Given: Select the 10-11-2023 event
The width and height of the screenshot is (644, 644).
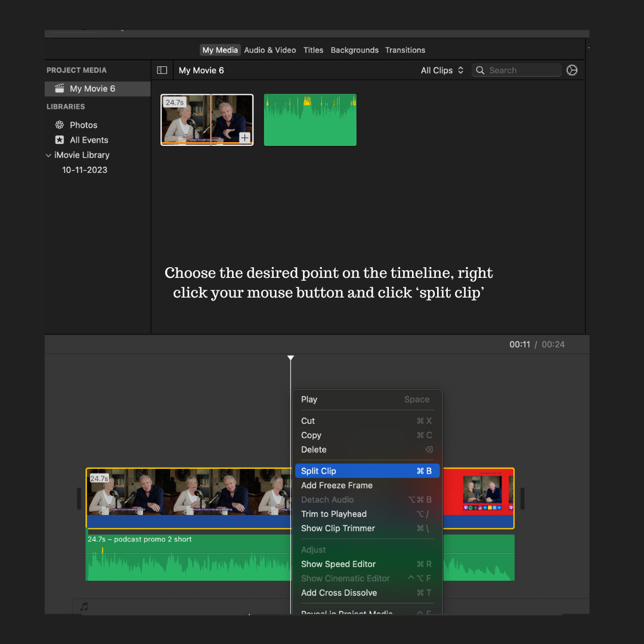Looking at the screenshot, I should [85, 170].
